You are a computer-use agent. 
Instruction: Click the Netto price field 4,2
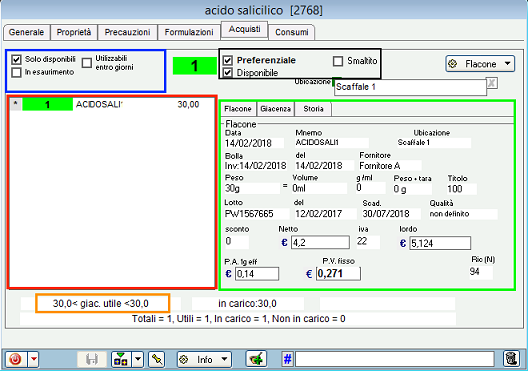coord(320,242)
